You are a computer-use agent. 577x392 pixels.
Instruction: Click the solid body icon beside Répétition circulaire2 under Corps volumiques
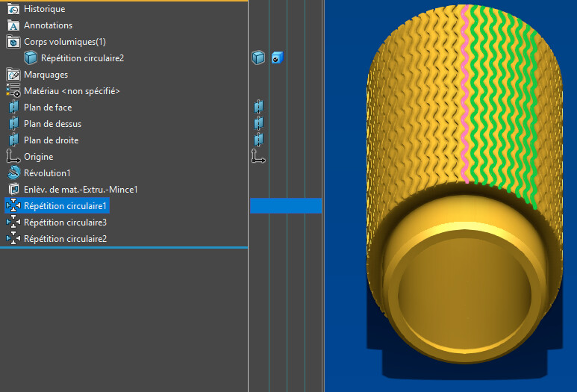31,58
